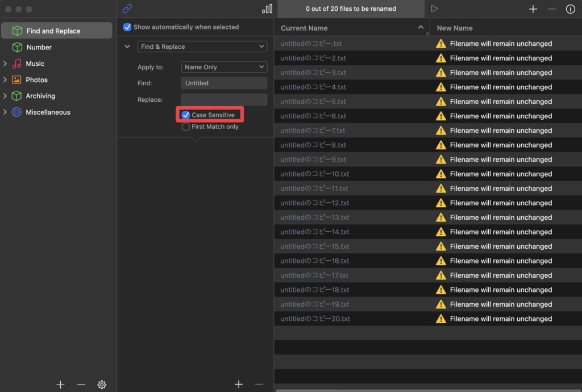Click the link chain icon in toolbar

click(127, 9)
